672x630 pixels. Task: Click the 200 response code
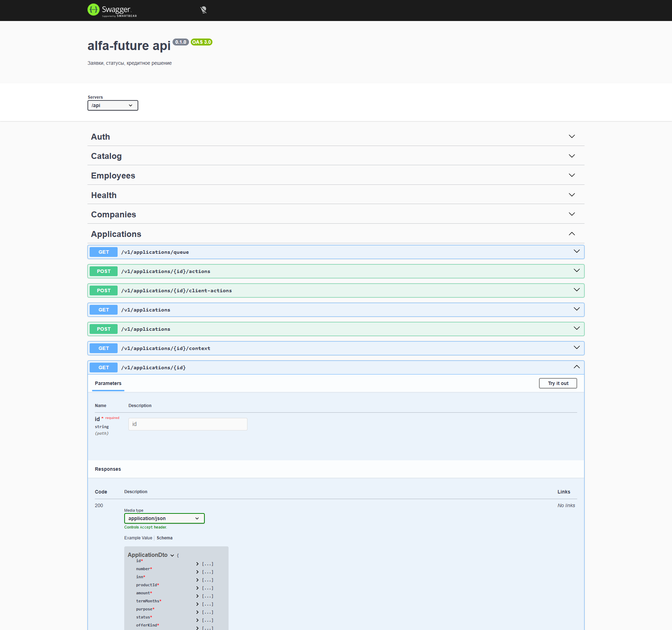pos(99,505)
